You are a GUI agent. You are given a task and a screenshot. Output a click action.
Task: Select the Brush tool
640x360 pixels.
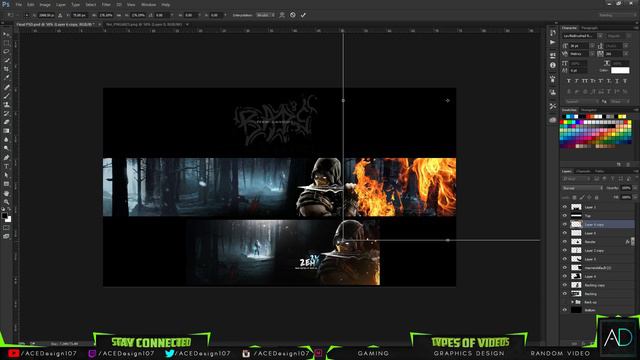[x=6, y=96]
